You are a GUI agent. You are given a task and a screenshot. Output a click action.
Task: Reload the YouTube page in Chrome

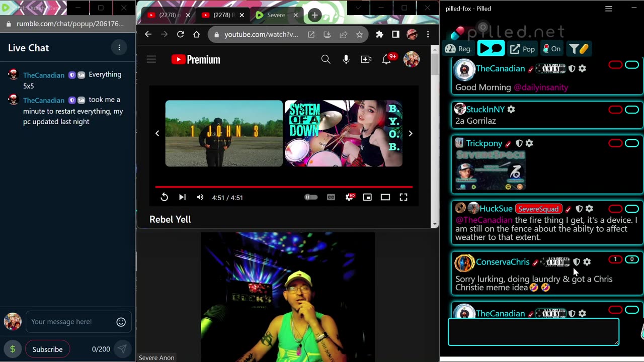pos(180,34)
